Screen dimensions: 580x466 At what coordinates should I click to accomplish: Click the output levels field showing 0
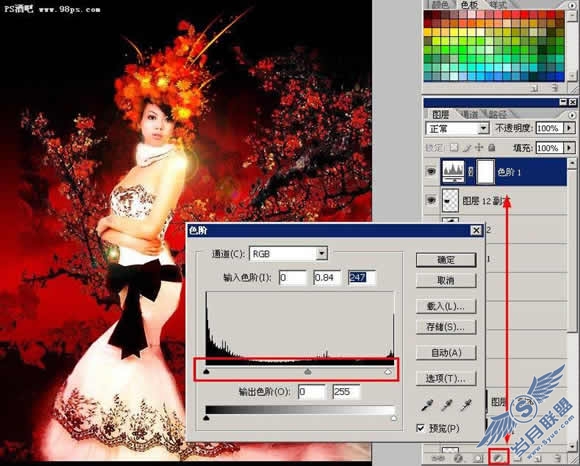tap(311, 392)
